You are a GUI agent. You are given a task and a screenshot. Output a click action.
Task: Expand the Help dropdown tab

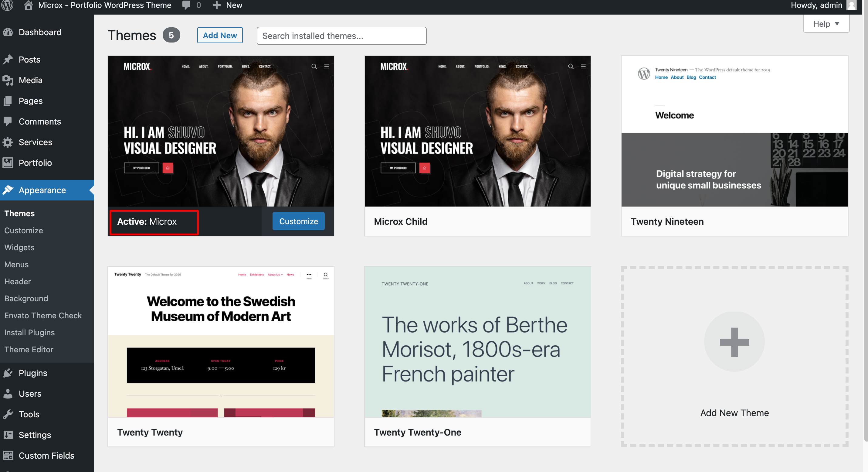(x=826, y=24)
